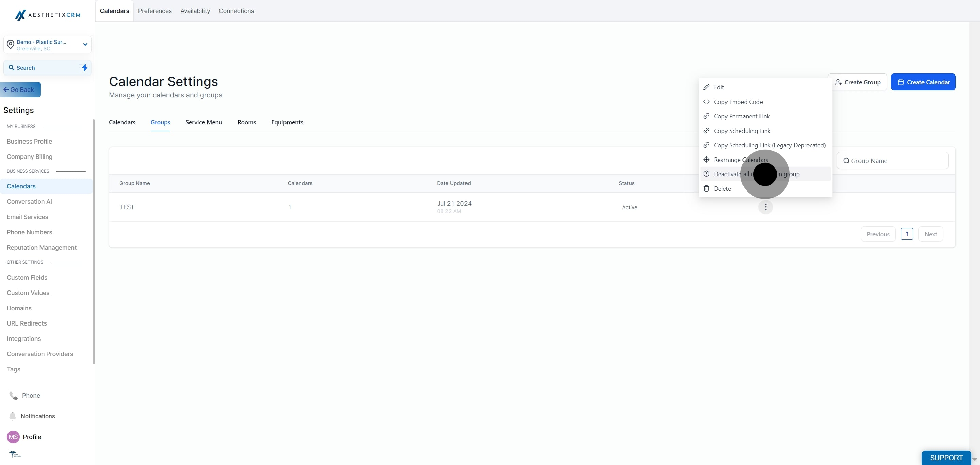Click the Go Back button
Viewport: 980px width, 465px height.
pyautogui.click(x=20, y=90)
